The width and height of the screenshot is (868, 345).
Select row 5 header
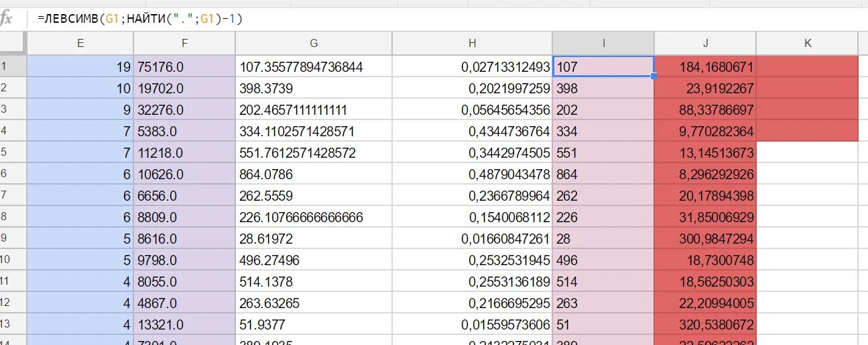click(x=13, y=152)
